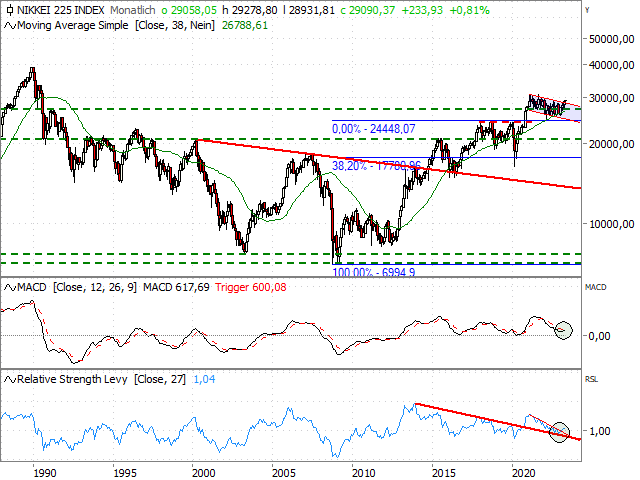Click the Fibonacci 0,00% - 24448,07 label
The height and width of the screenshot is (480, 640).
pos(373,129)
